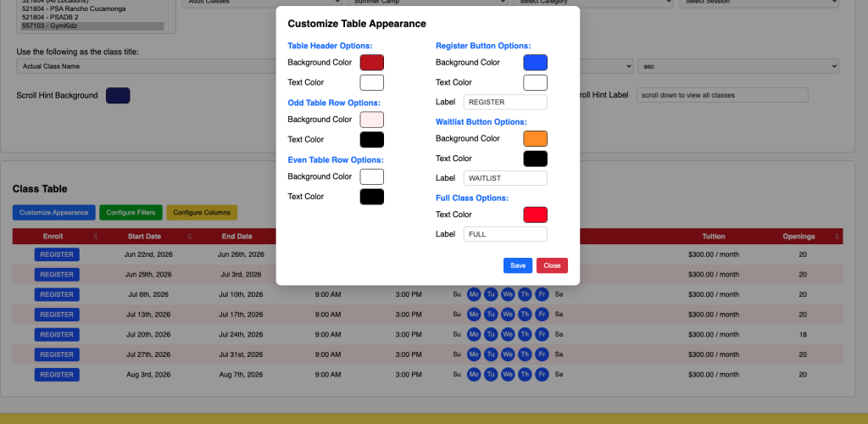Click the Configure Filters button

click(131, 212)
